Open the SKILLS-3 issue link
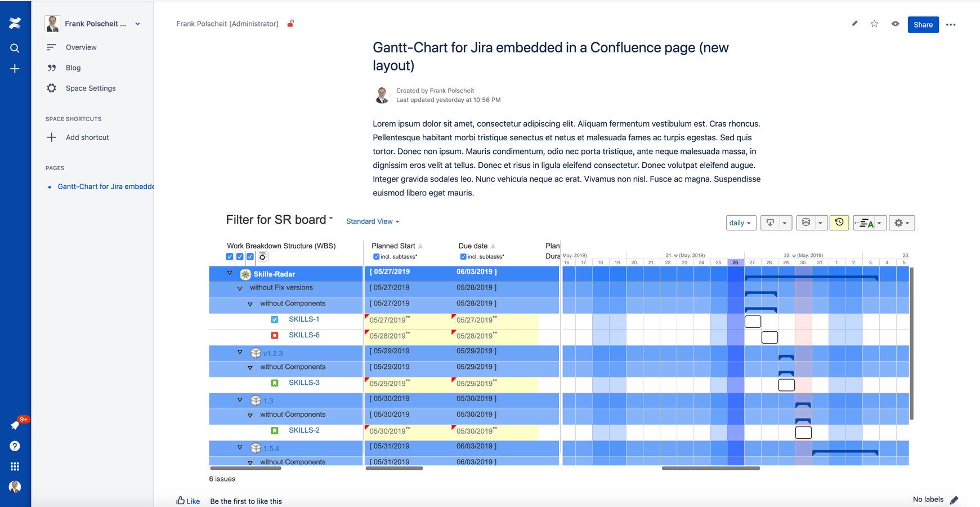980x507 pixels. [304, 383]
